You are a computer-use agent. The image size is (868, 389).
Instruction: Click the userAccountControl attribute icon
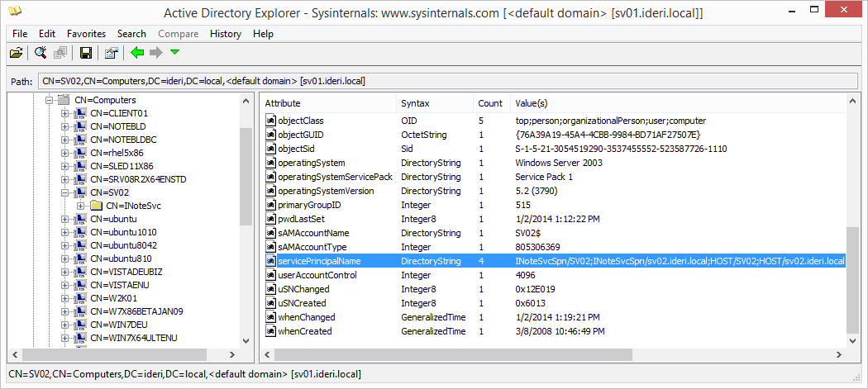[x=270, y=275]
